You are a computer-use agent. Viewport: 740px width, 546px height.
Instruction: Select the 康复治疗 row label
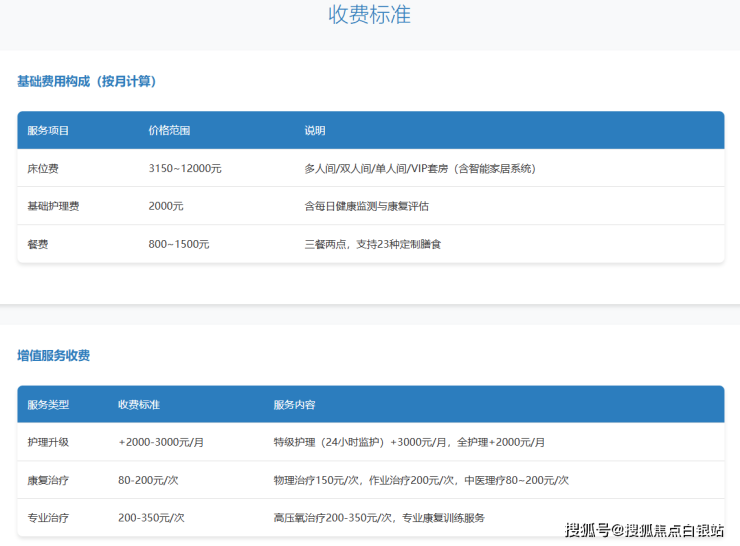point(48,480)
